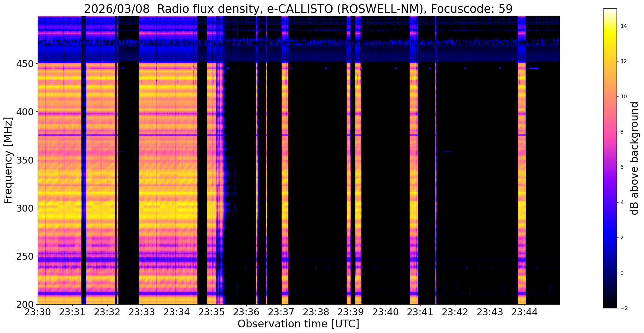Click the 23:30 time tick label
This screenshot has width=644, height=333.
[x=38, y=312]
